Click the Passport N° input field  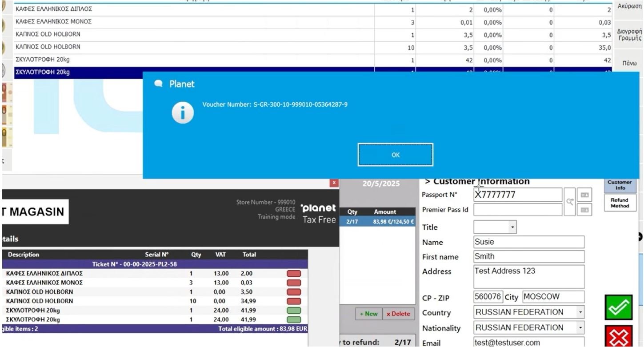pos(517,195)
